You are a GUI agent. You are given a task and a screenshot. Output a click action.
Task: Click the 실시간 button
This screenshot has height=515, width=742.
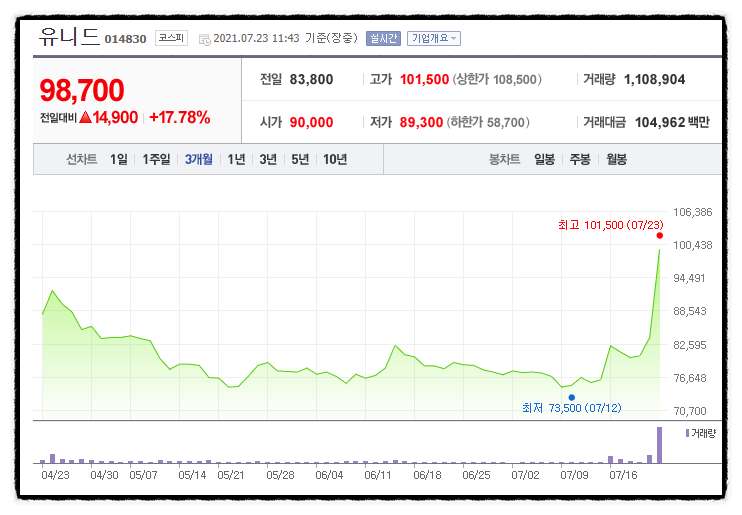pyautogui.click(x=383, y=38)
